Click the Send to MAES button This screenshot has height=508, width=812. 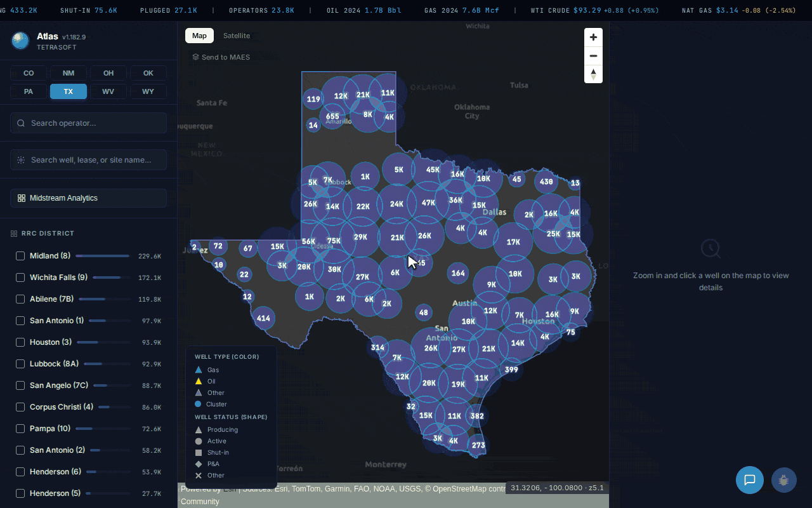click(221, 57)
